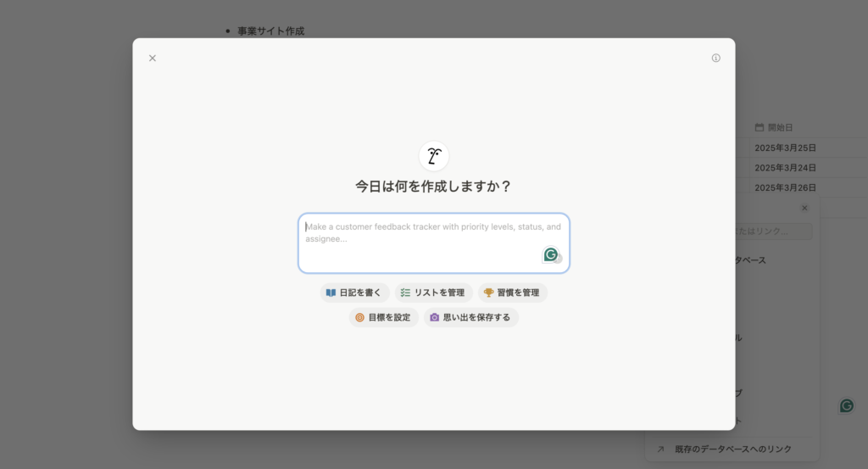The width and height of the screenshot is (868, 469).
Task: Select the 2025年3月26日 date cell
Action: tap(785, 187)
